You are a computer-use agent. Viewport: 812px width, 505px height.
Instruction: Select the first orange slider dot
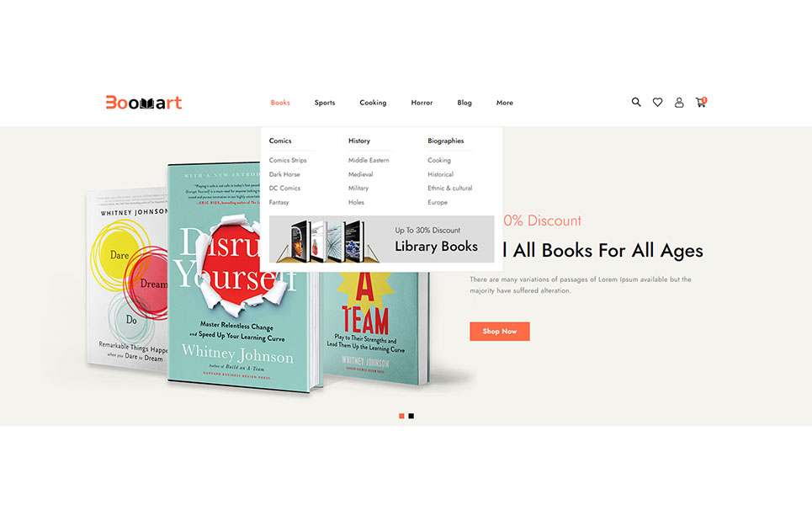point(401,416)
